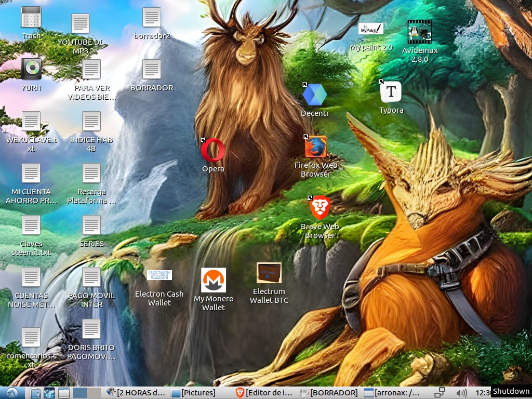Screen dimensions: 532x399
Task: Launch Firefox Web Browser shortcut
Action: click(x=315, y=147)
